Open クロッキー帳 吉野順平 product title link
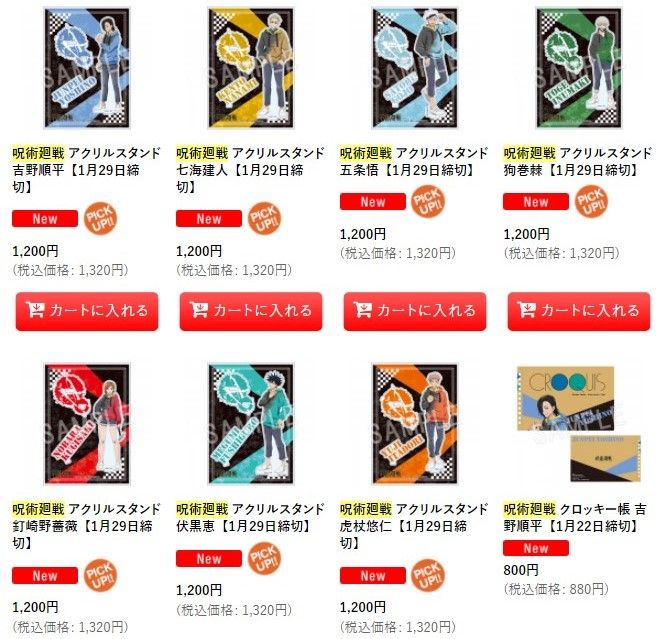 click(575, 517)
